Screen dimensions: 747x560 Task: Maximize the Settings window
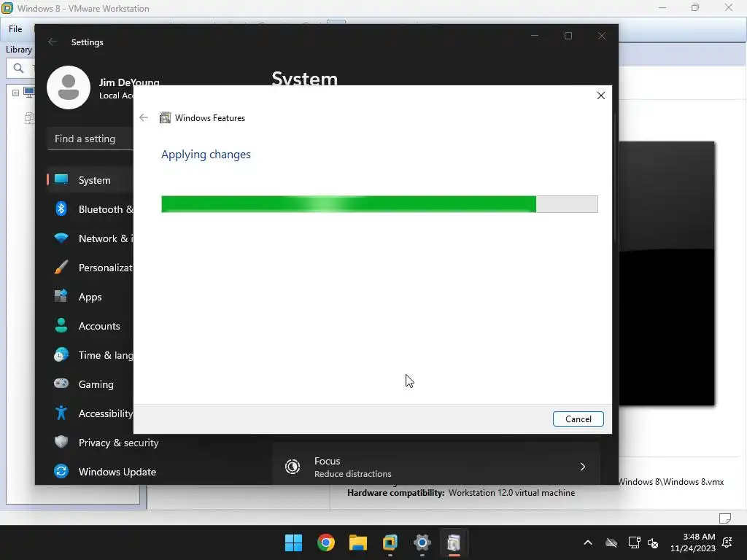568,36
